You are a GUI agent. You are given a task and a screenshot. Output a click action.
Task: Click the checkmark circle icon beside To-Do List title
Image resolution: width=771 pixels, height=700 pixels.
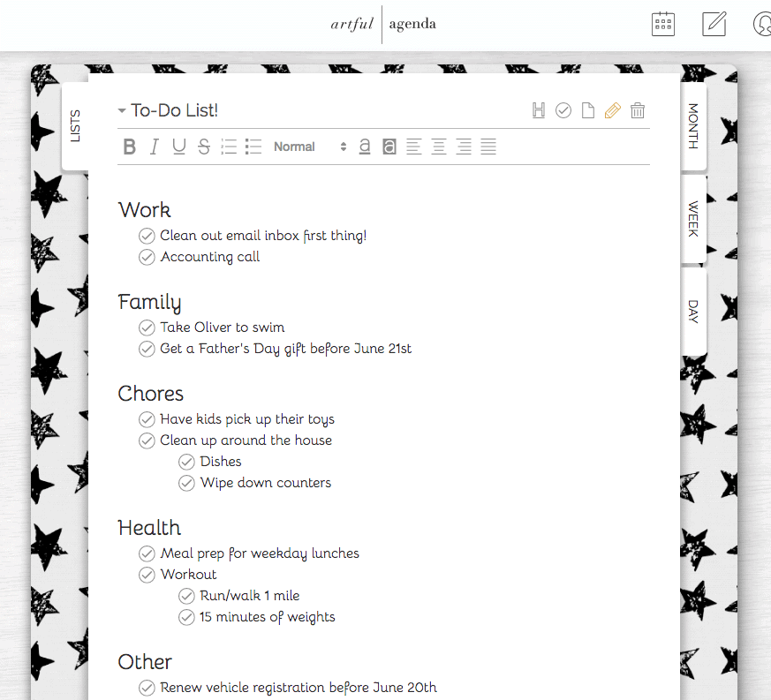pyautogui.click(x=563, y=110)
